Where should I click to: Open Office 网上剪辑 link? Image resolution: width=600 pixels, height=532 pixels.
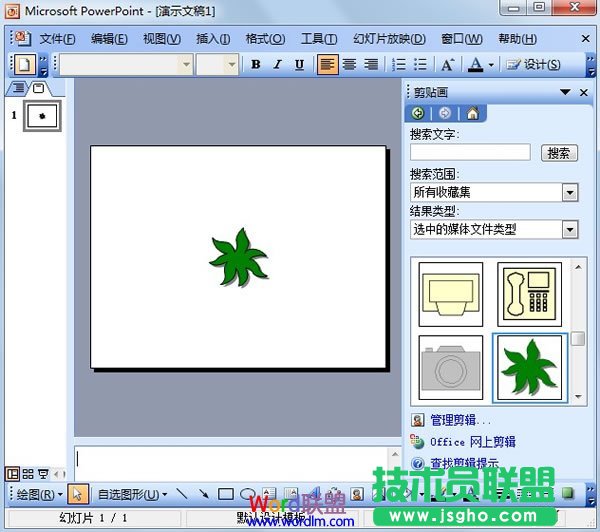pyautogui.click(x=473, y=442)
